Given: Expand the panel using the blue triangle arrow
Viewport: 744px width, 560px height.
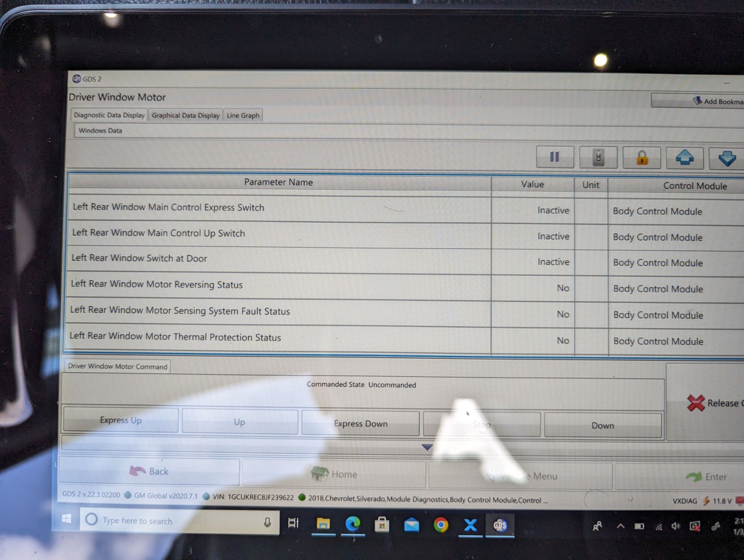Looking at the screenshot, I should [x=427, y=447].
